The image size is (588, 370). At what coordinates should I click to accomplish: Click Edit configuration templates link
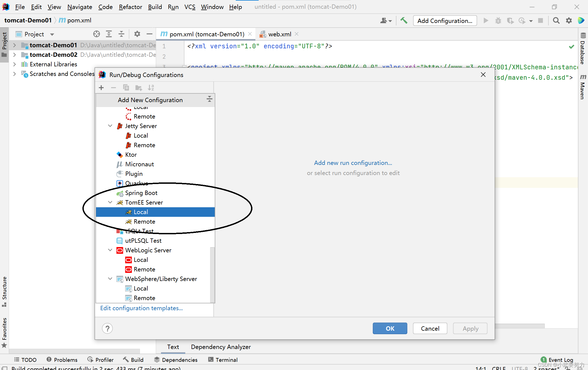pos(141,308)
